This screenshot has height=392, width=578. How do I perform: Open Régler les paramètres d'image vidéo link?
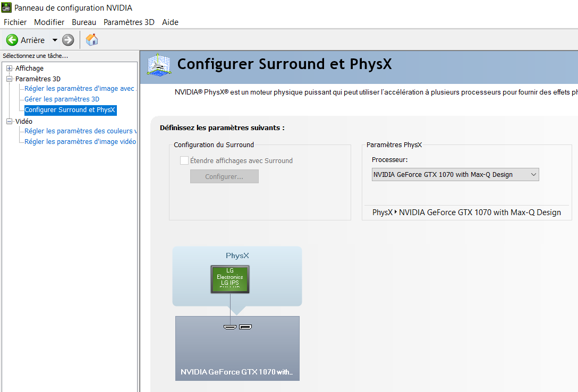(80, 141)
